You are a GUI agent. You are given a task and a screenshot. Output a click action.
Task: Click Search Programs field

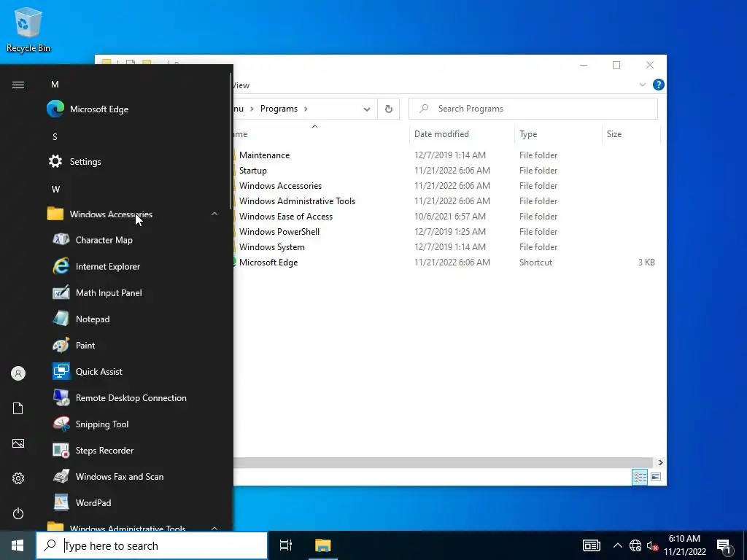pos(533,109)
